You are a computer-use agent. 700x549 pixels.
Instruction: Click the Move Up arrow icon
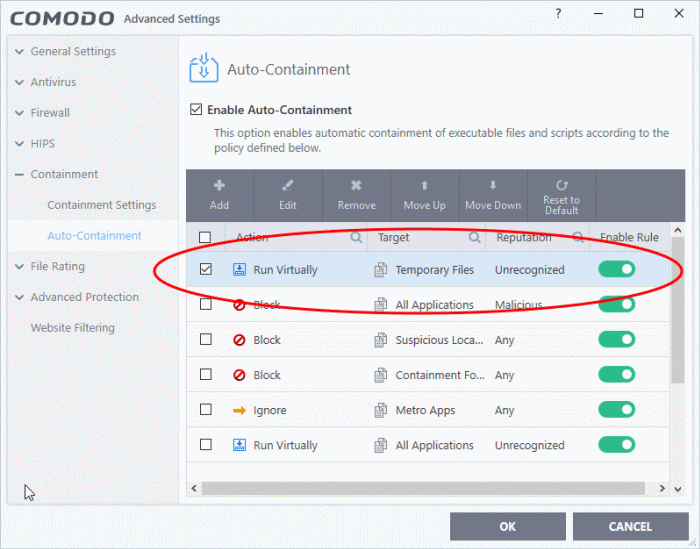click(x=425, y=185)
